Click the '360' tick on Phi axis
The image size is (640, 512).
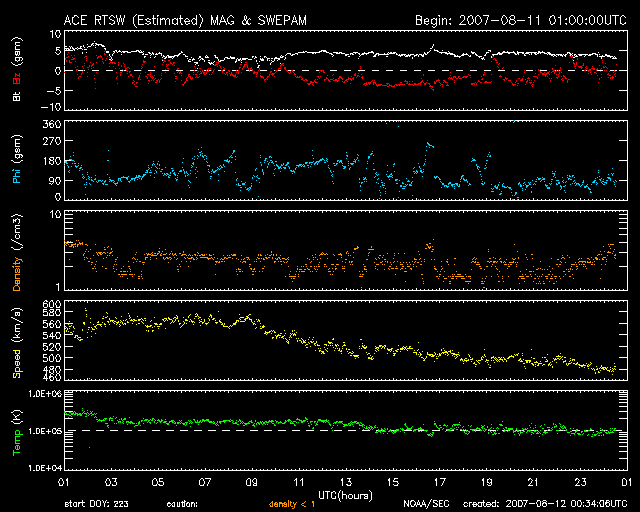tap(52, 124)
